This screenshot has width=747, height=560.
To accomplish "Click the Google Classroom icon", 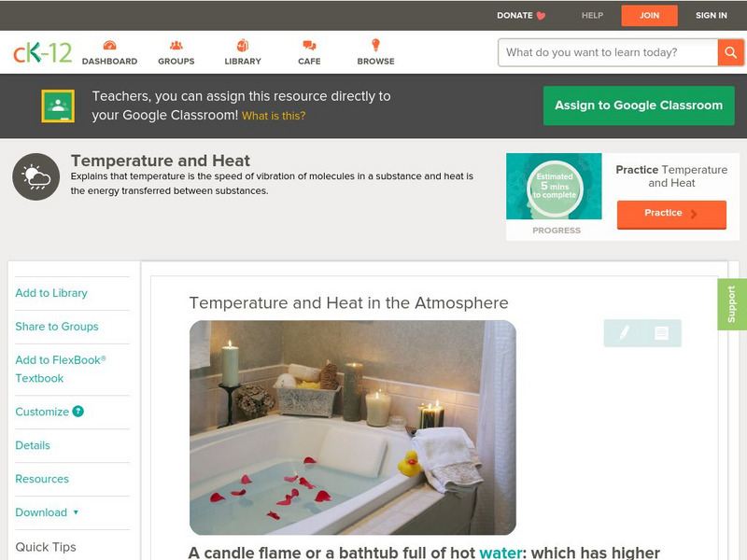I will pos(58,105).
